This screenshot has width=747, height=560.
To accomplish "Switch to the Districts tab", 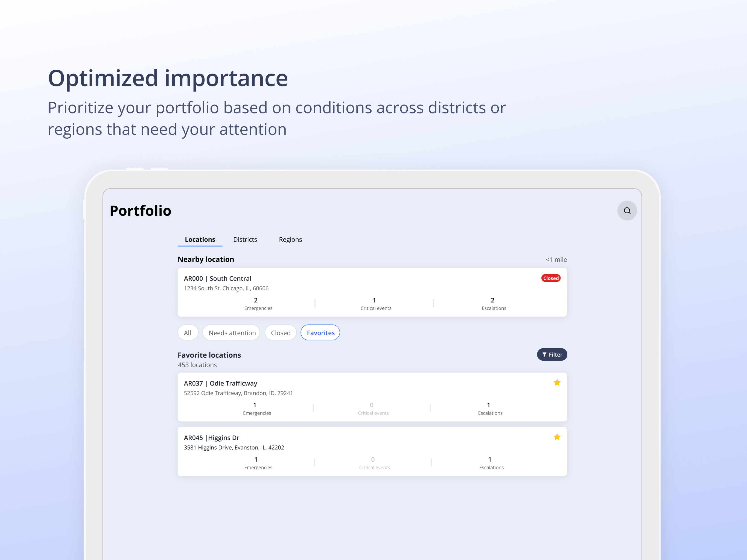I will 245,240.
